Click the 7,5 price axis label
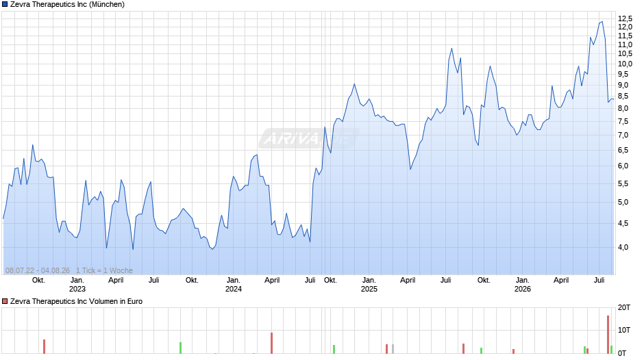 click(623, 122)
